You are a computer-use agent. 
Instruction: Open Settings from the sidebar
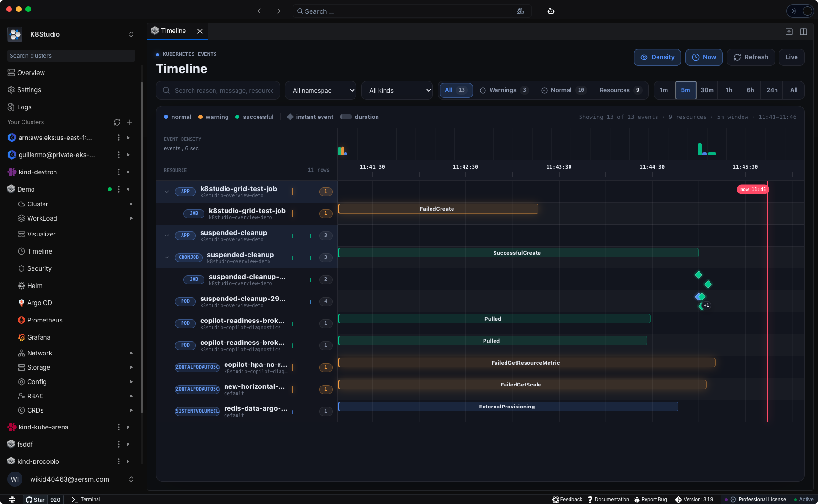point(24,90)
